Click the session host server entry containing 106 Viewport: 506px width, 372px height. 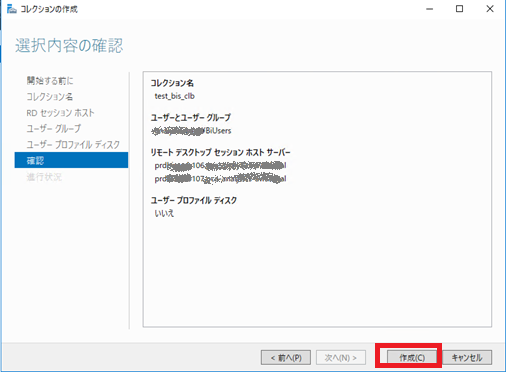pos(220,165)
